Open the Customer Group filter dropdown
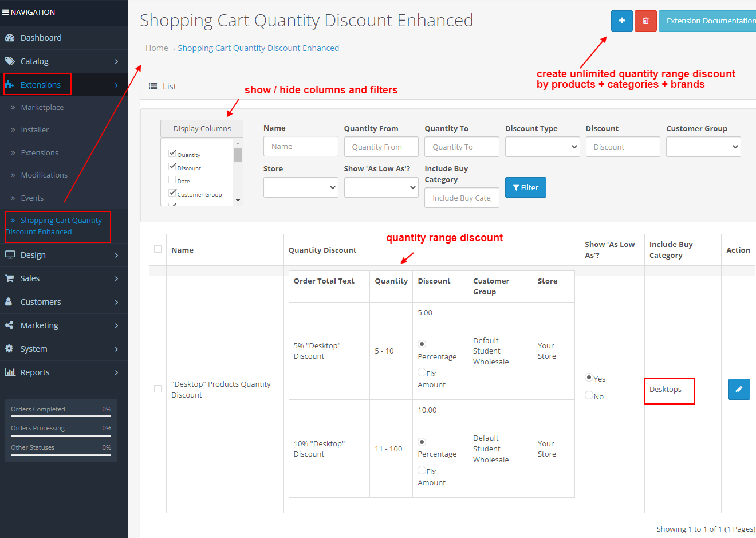 (703, 147)
